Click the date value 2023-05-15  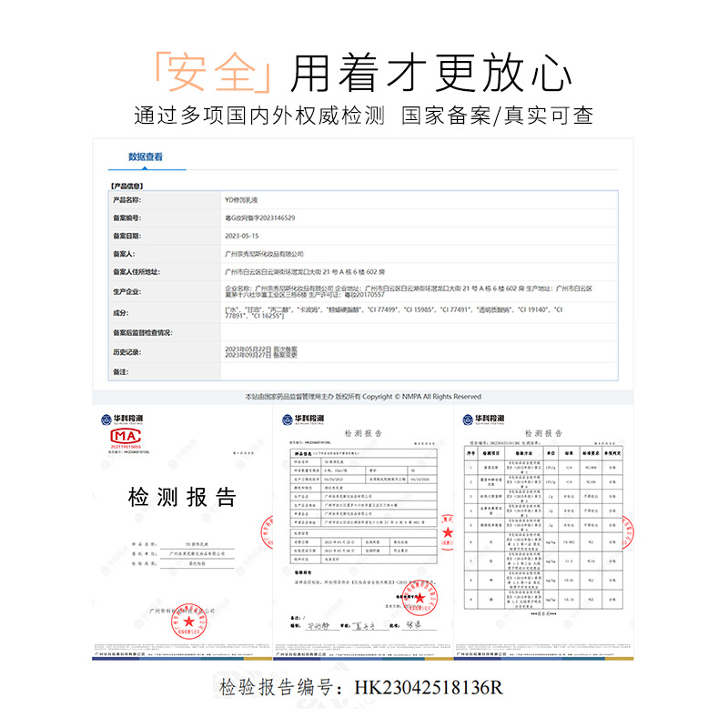pos(242,236)
